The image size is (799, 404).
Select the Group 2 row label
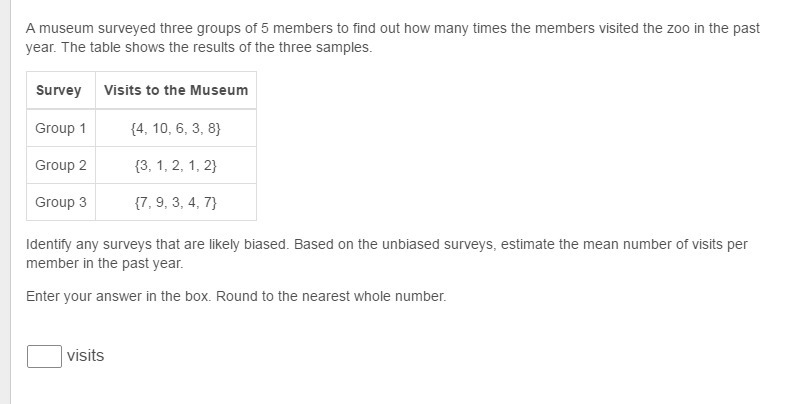(61, 165)
